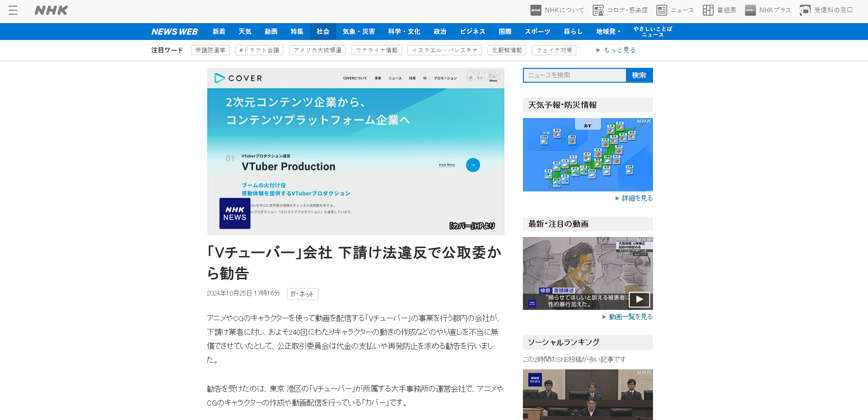Select スポーツ in the navigation bar
This screenshot has width=868, height=420.
click(537, 32)
